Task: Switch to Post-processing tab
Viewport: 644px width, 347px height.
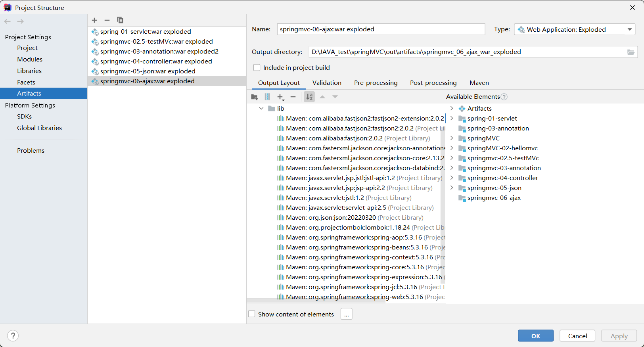Action: pos(433,83)
